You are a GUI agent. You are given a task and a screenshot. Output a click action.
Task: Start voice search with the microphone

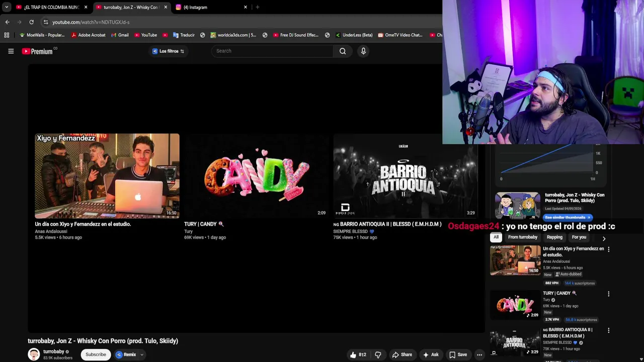363,51
